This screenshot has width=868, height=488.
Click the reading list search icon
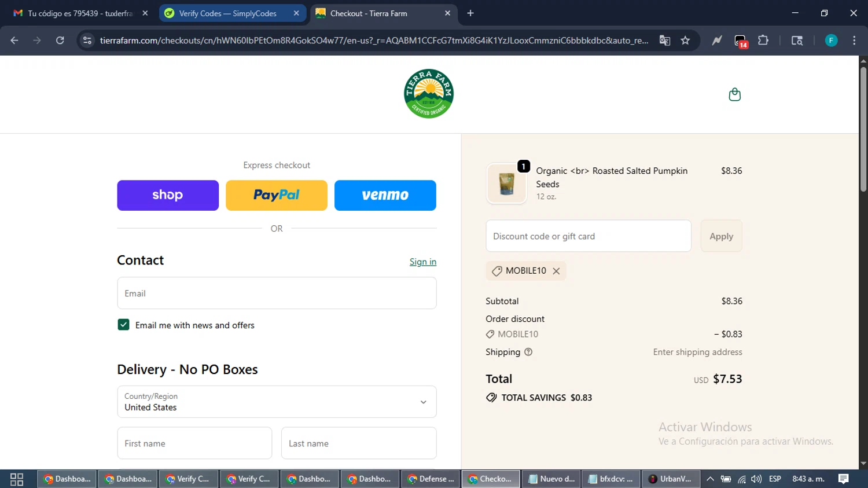[797, 41]
